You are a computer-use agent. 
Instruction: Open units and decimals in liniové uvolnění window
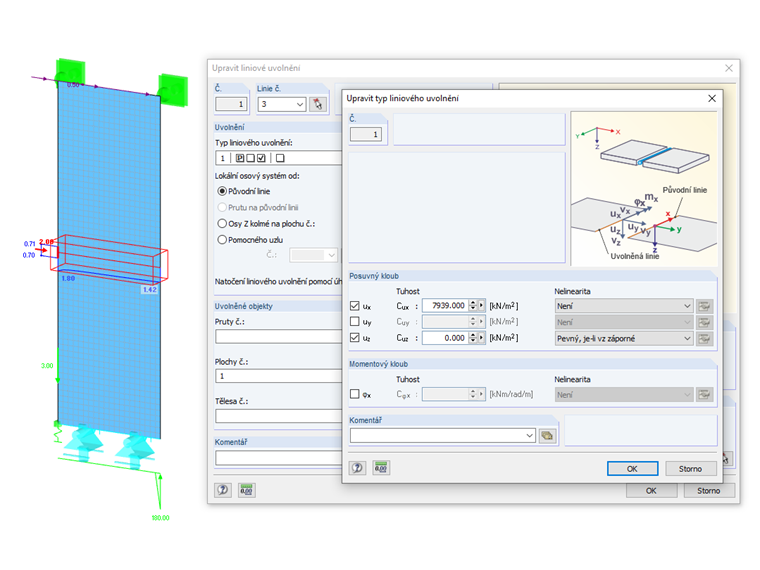coord(247,490)
